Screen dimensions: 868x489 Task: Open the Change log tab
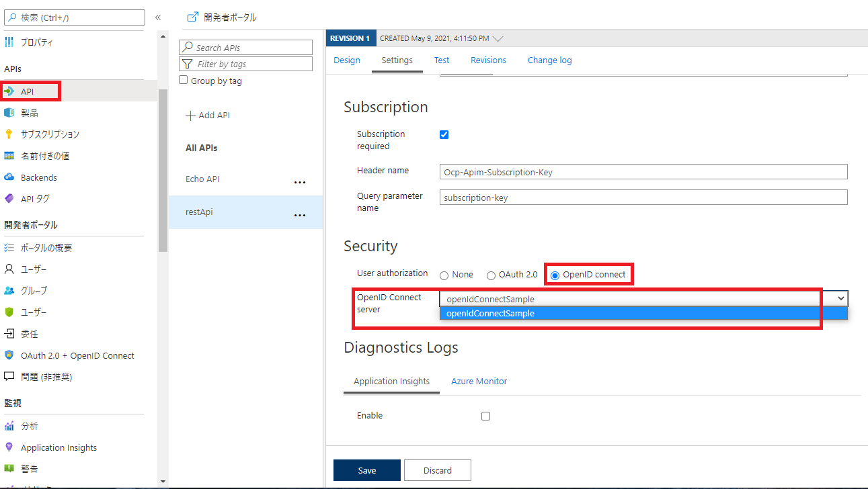549,60
